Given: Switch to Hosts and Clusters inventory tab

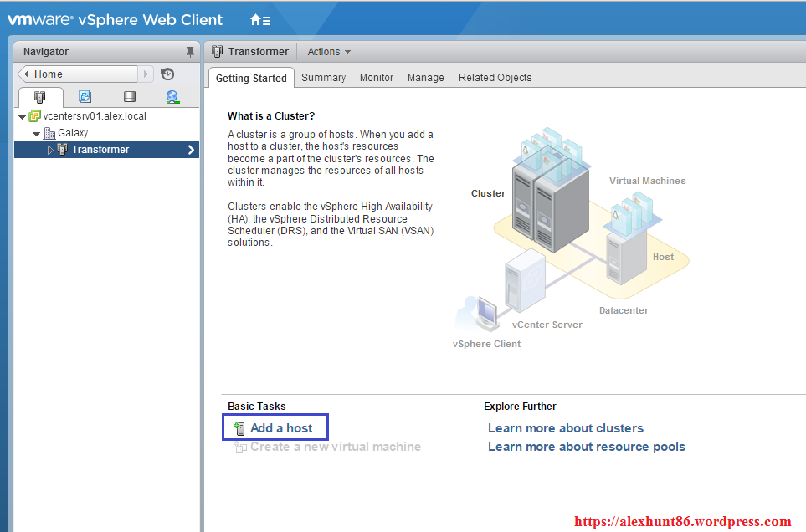Looking at the screenshot, I should coord(40,96).
